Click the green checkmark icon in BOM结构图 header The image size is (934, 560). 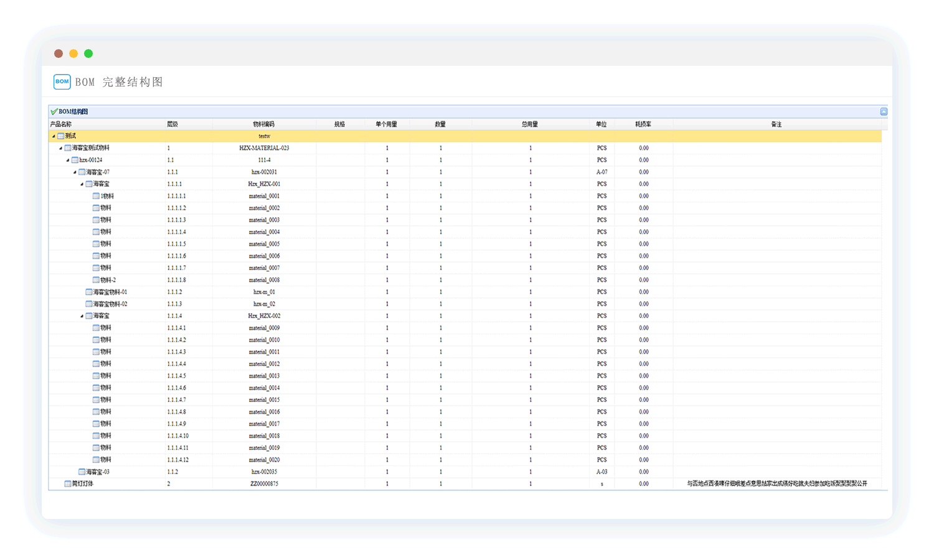pos(54,112)
